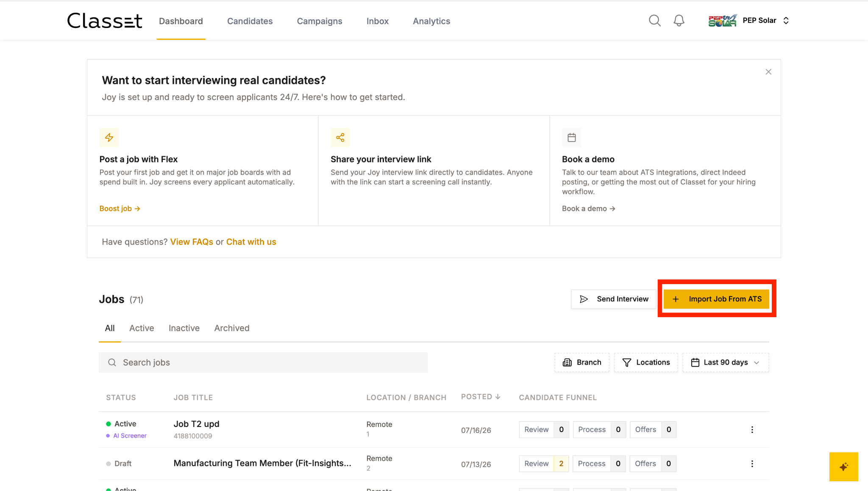Open the search magnifier in header
868x491 pixels.
click(655, 20)
